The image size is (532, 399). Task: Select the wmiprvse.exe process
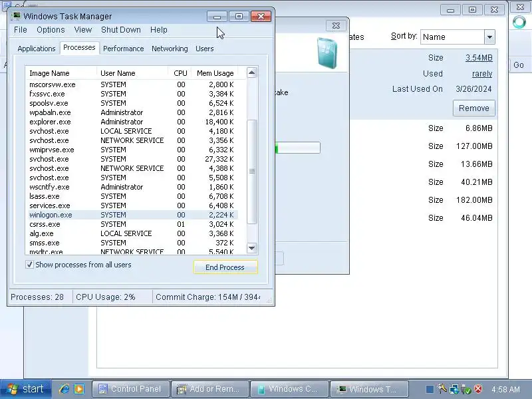tap(132, 150)
